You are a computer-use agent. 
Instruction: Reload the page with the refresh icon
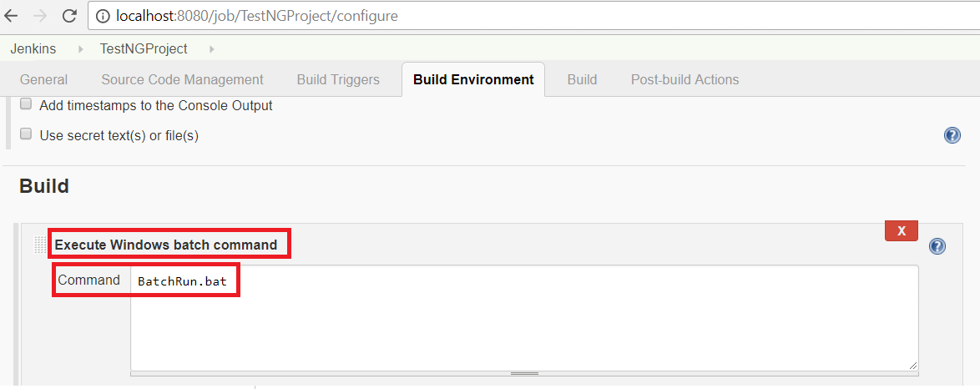[70, 16]
